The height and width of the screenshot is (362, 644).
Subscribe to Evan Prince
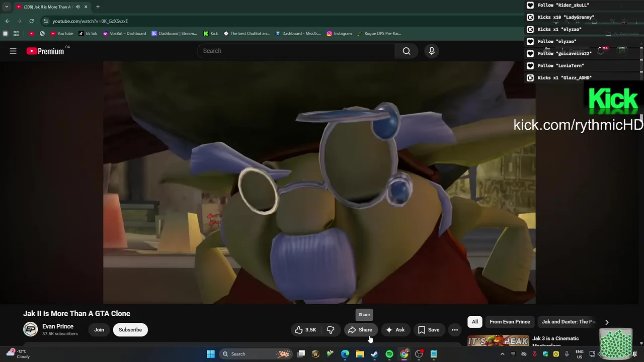coord(130,330)
